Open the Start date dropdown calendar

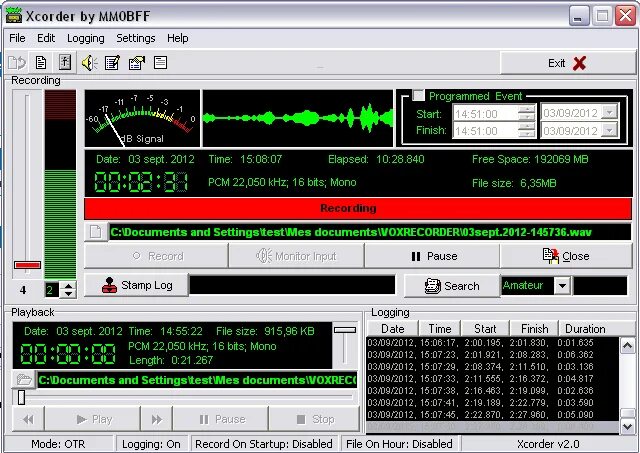click(609, 111)
